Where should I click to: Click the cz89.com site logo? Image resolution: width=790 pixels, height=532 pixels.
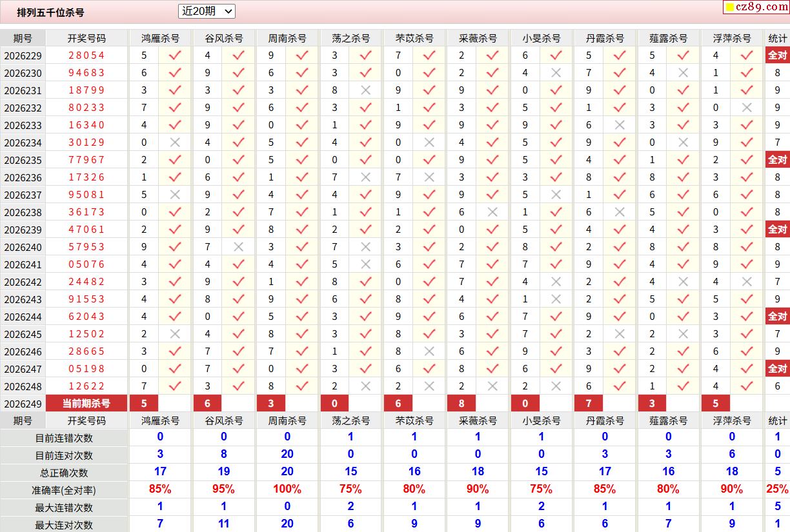(x=756, y=6)
